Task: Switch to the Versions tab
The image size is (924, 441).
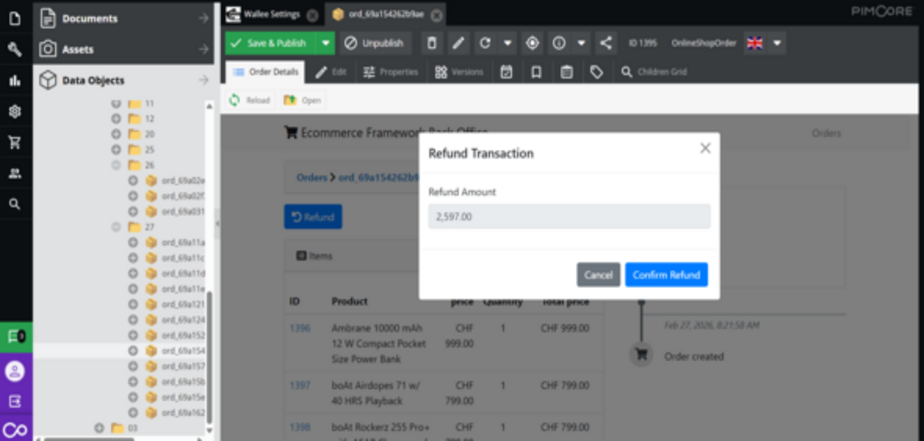Action: (459, 72)
